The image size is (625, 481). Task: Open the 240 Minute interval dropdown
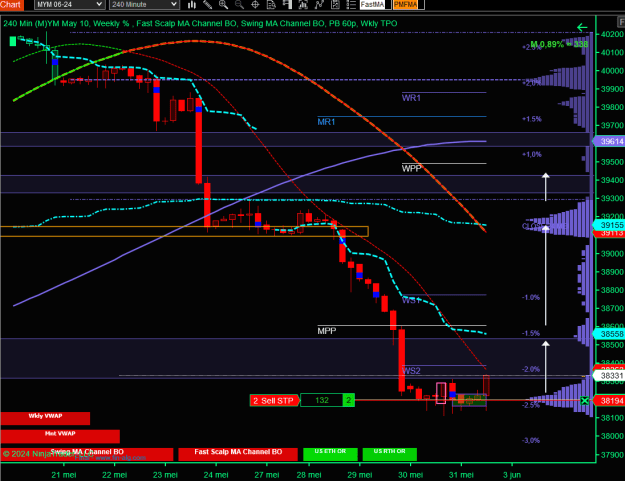coord(144,4)
